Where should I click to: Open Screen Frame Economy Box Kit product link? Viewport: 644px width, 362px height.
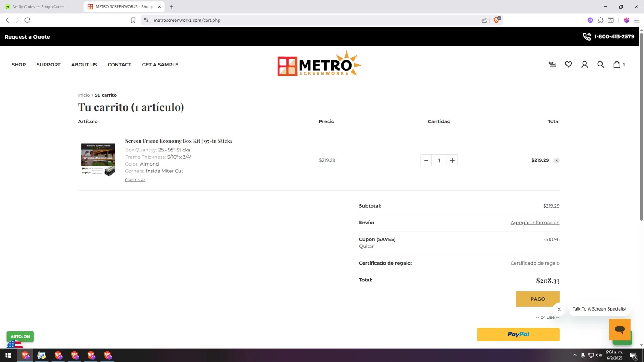coord(179,141)
